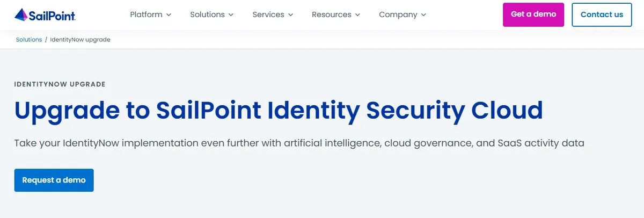Expand the chevron next to Platform
644x218 pixels.
tap(169, 15)
